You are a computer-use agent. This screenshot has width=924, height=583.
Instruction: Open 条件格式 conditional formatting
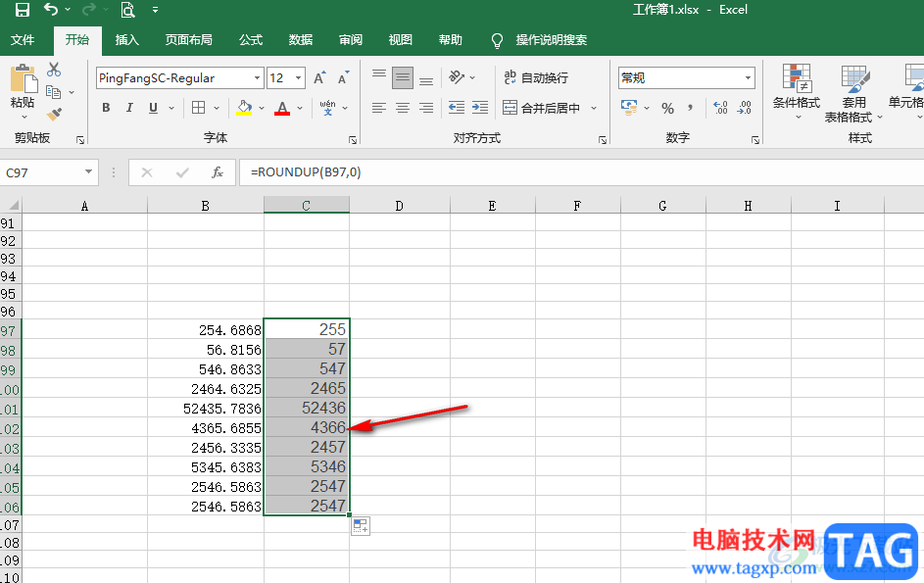(797, 91)
